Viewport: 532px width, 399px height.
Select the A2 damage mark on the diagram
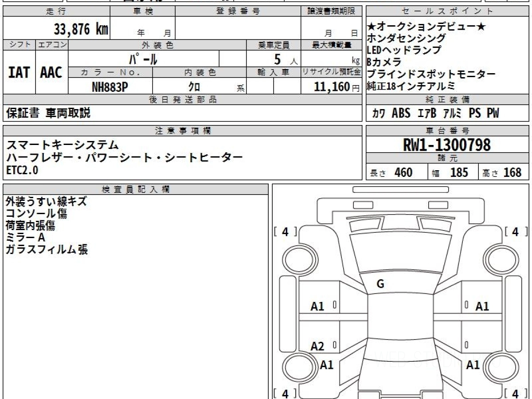point(318,346)
